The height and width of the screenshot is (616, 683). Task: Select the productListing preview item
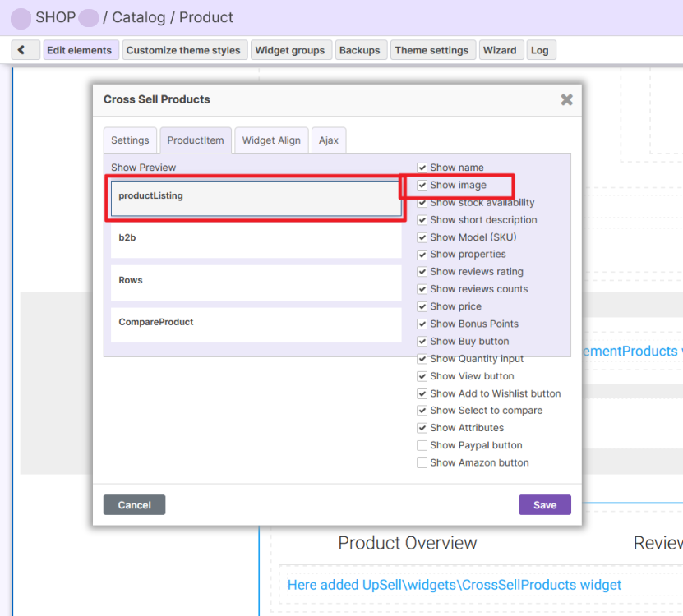256,198
